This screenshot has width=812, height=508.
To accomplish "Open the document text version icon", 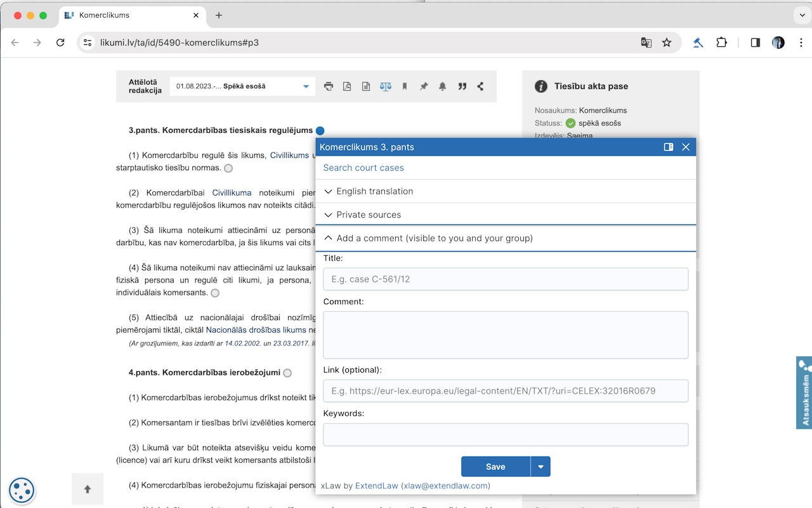I will point(366,86).
